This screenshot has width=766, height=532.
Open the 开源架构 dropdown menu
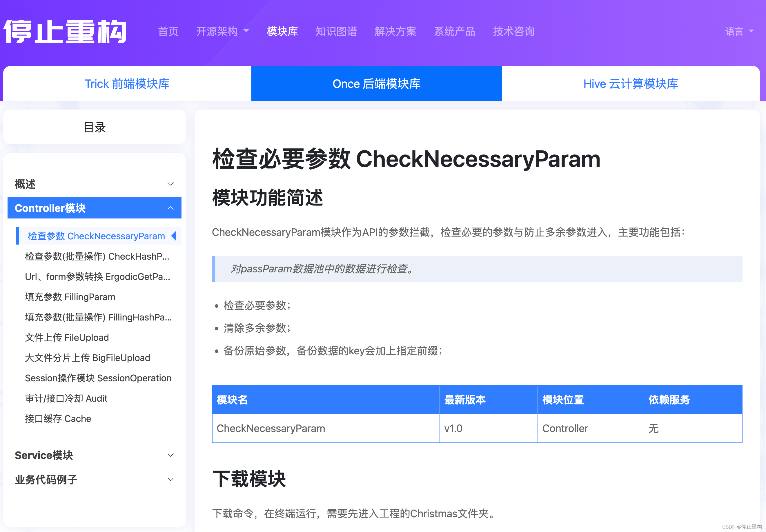[x=222, y=31]
